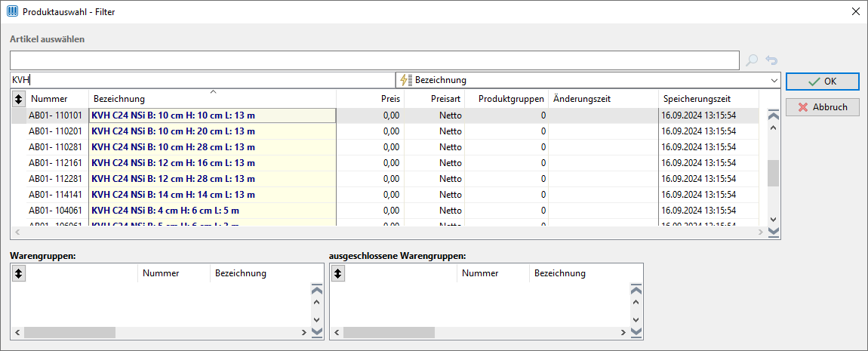Cancel with the Abbruch button
This screenshot has width=868, height=351.
(823, 107)
